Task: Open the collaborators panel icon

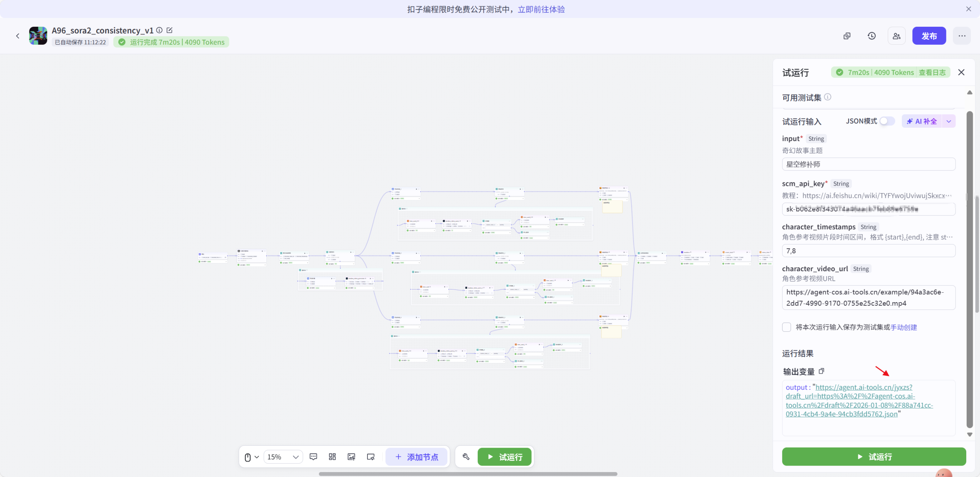Action: [896, 36]
